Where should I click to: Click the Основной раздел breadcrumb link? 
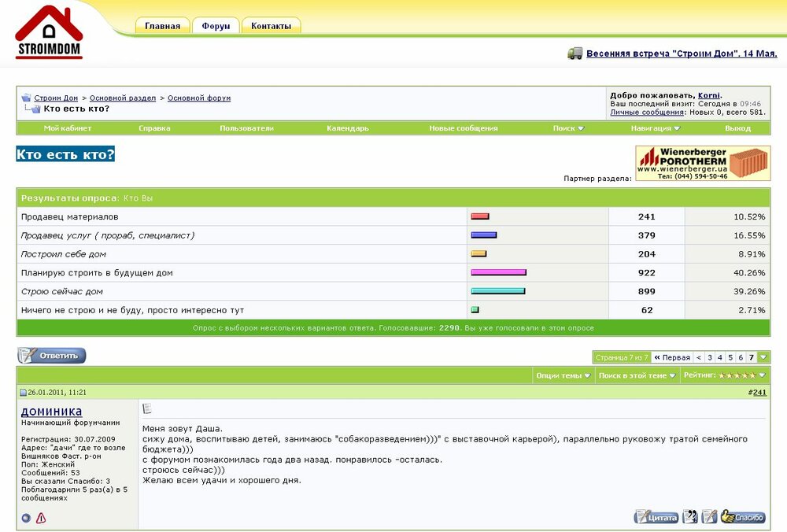point(123,98)
